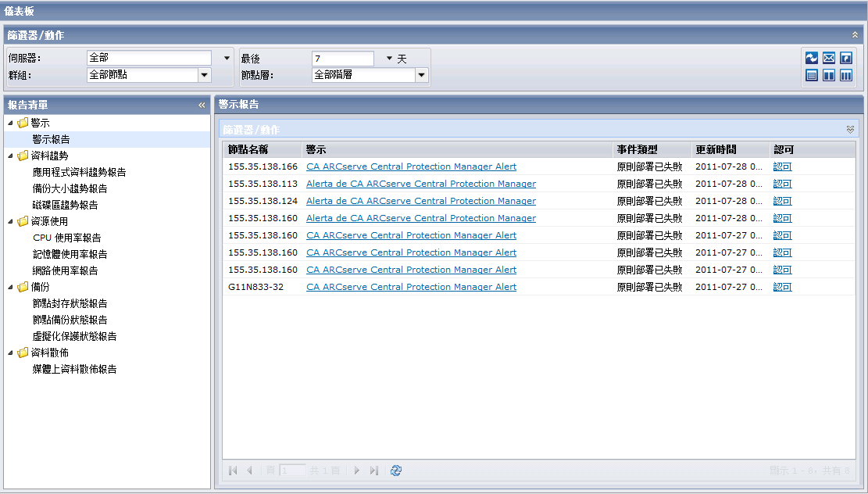Screen dimensions: 868x494
Task: Open 應用程式資料趨勢報告
Action: [x=79, y=172]
